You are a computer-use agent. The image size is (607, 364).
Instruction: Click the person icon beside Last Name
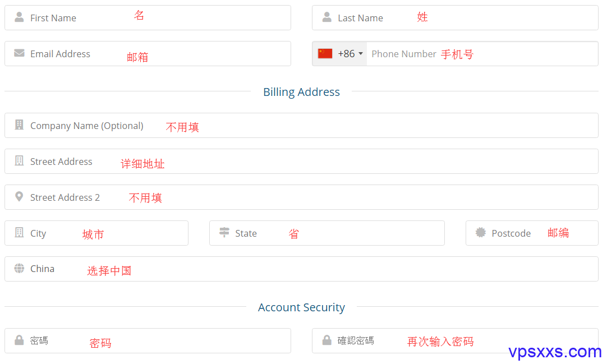click(327, 17)
